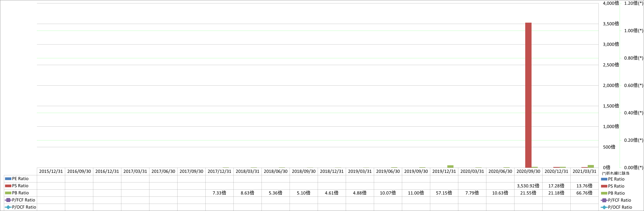Viewport: 644px width, 211px height.
Task: Click the PE Ratio blue swatch in left legend
Action: [x=8, y=179]
